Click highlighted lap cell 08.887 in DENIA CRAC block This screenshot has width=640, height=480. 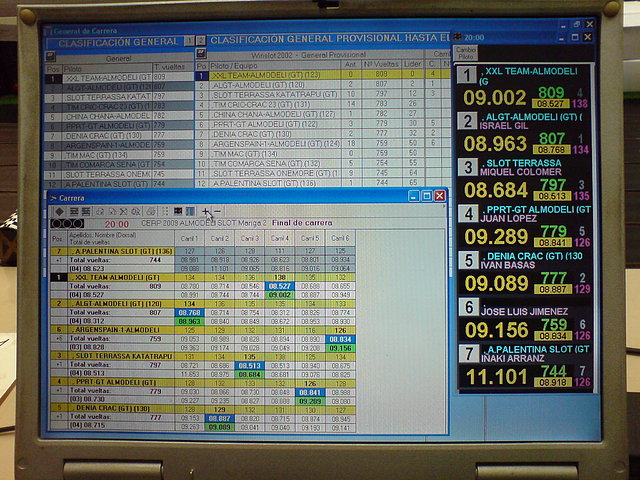coord(220,418)
